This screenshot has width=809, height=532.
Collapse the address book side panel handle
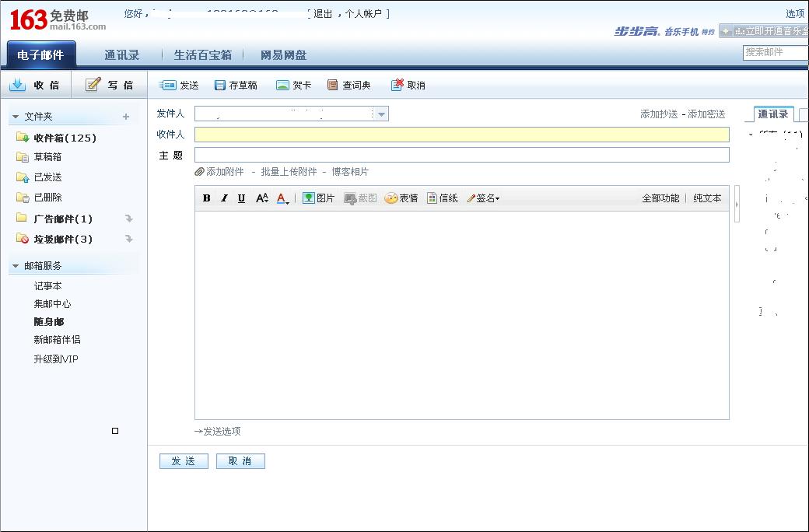click(737, 205)
